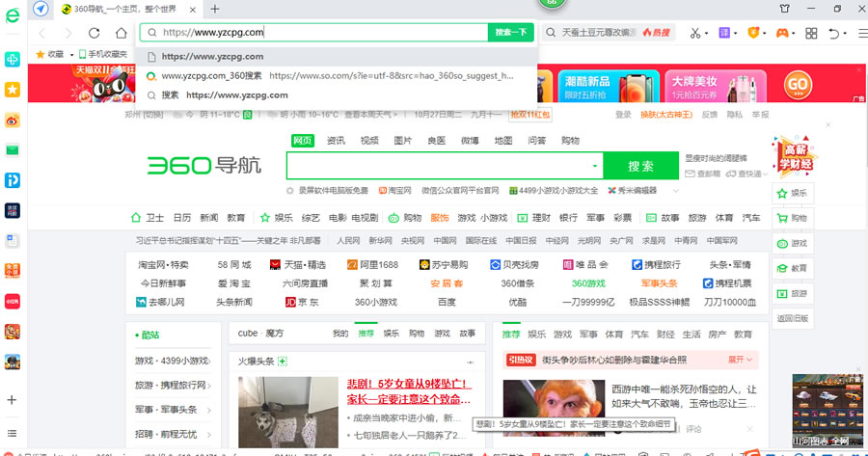Open the 招聘·前程无忧 list item
This screenshot has width=868, height=456.
tap(173, 435)
